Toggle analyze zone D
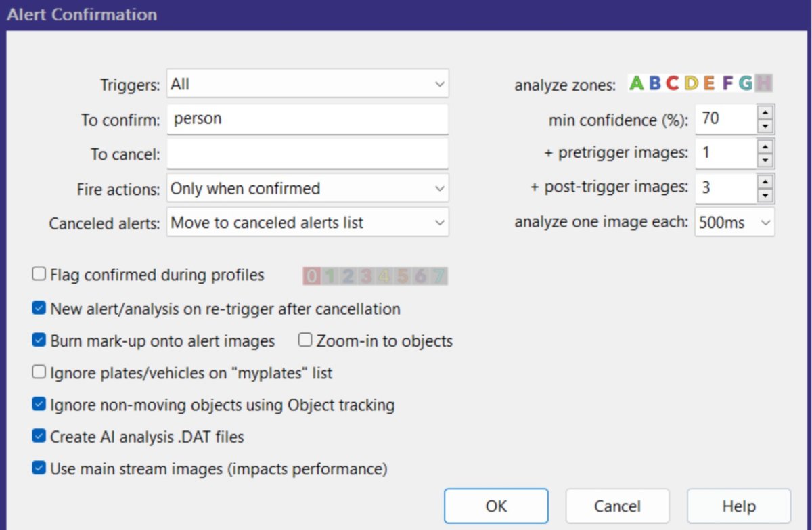812x530 pixels. tap(691, 83)
